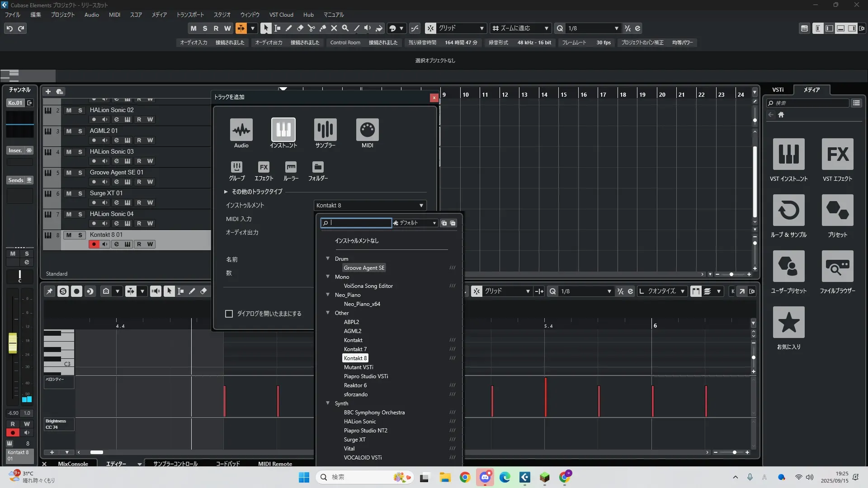Mute the Surge XT 01 track
Viewport: 868px width, 488px height.
click(x=69, y=193)
